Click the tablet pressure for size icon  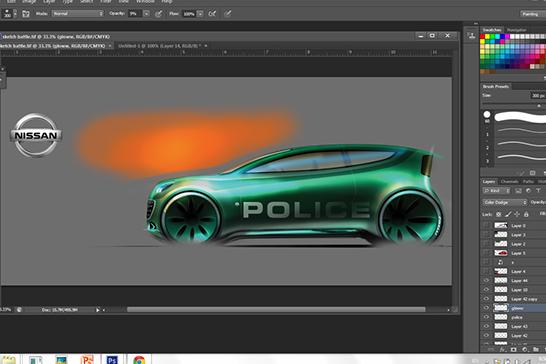(227, 14)
